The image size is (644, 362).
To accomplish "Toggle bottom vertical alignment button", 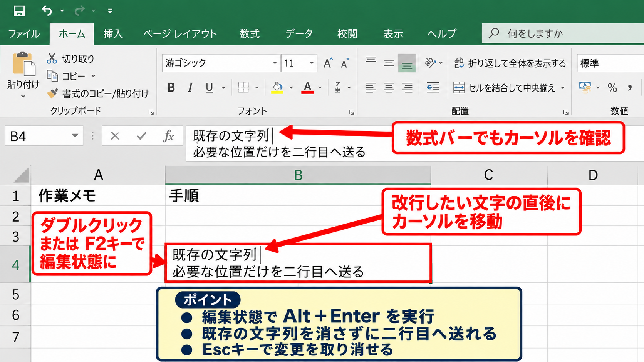I will pos(407,63).
